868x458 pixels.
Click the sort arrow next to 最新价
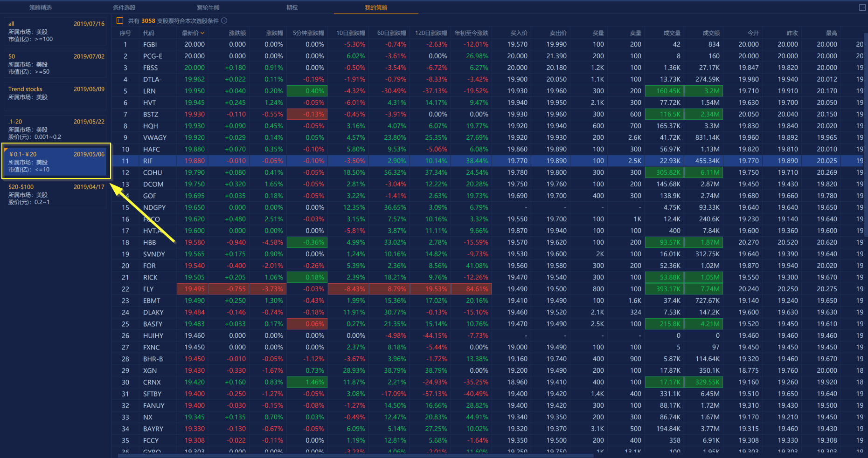point(203,33)
